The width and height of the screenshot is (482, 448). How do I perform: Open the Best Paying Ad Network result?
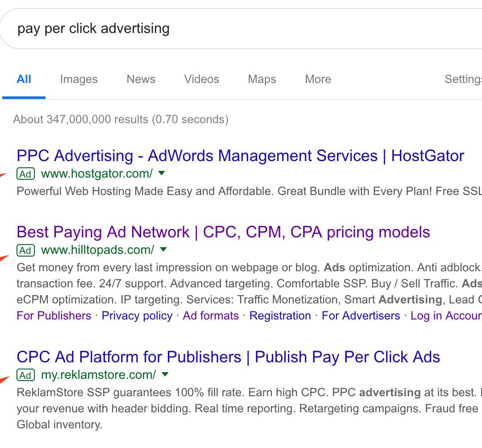pyautogui.click(x=223, y=232)
